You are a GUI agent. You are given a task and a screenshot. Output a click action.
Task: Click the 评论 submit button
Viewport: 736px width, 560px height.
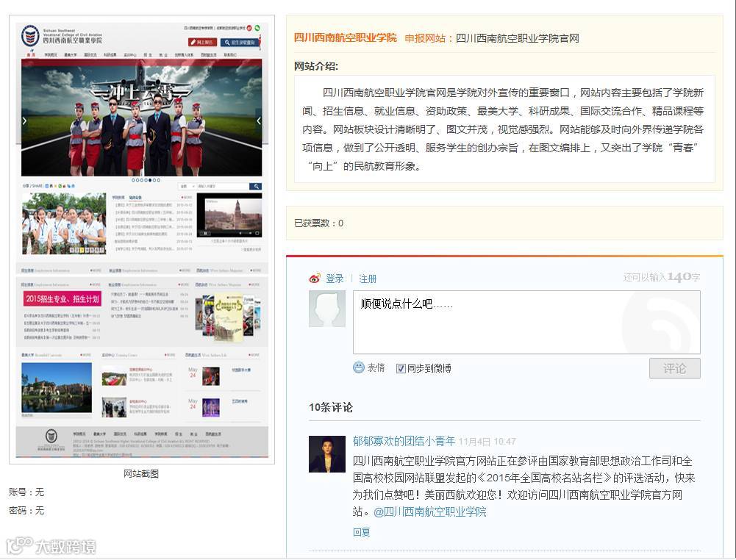click(674, 368)
